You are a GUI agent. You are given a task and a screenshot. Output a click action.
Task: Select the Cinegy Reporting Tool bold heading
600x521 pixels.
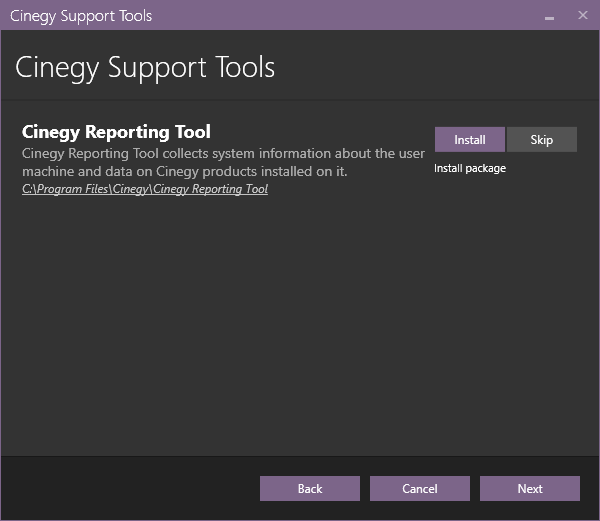[x=116, y=132]
